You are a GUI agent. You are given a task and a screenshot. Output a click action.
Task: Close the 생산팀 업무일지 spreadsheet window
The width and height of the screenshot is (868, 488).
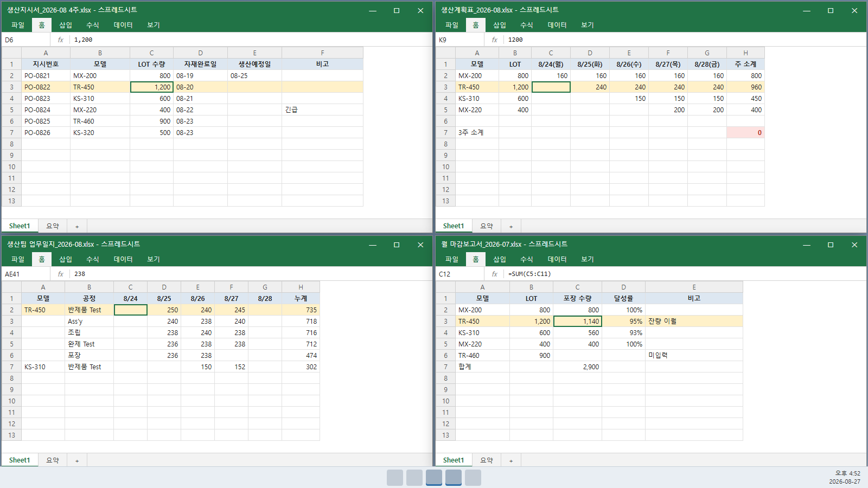click(x=420, y=245)
